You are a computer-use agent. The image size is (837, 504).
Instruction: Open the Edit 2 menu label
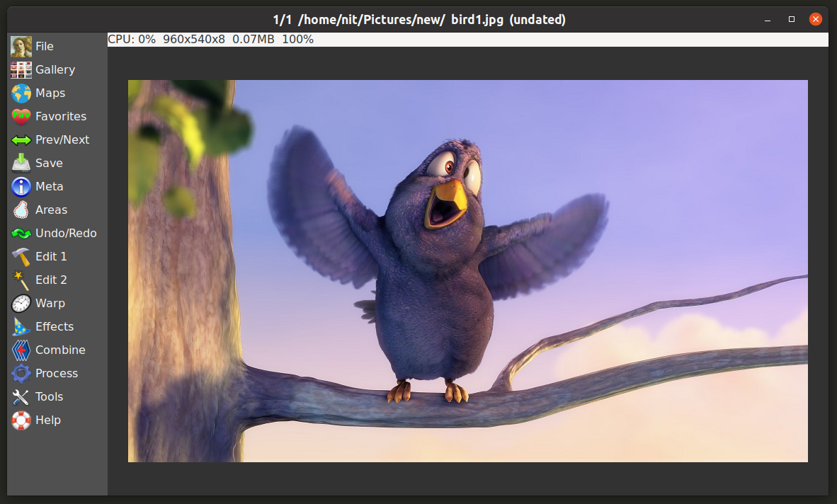pyautogui.click(x=51, y=280)
